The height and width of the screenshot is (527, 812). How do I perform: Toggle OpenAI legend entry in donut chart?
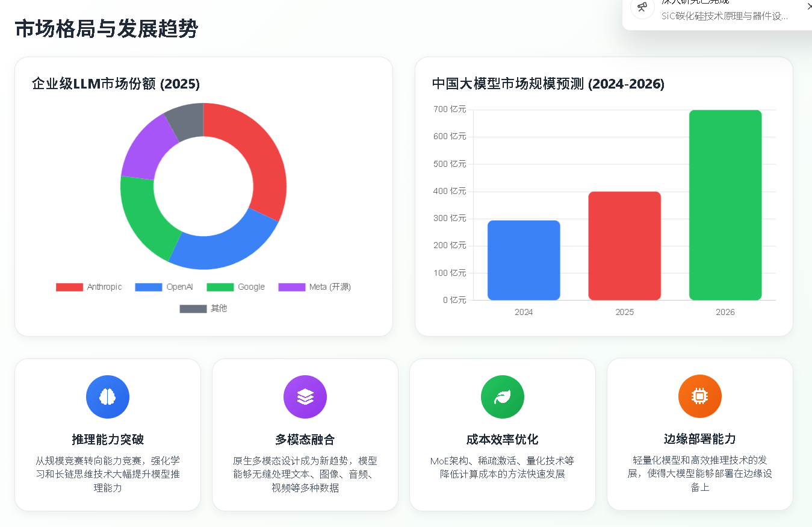[x=164, y=287]
